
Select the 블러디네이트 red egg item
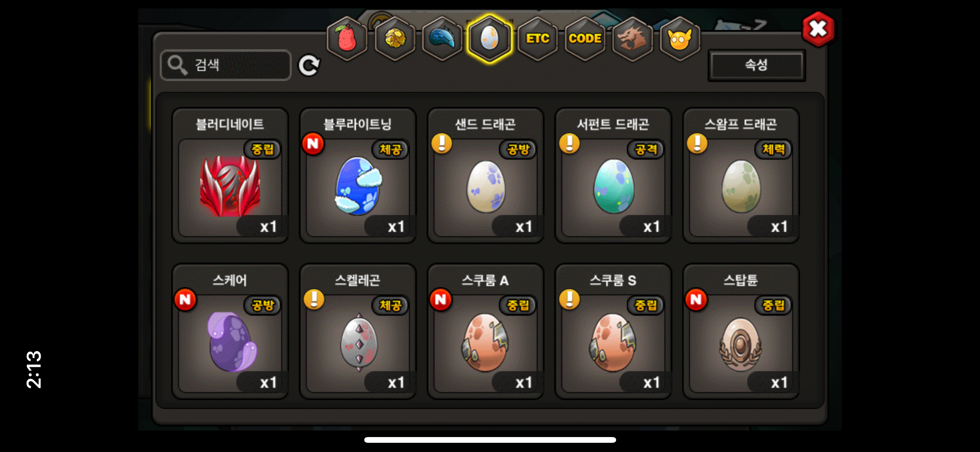(x=230, y=176)
